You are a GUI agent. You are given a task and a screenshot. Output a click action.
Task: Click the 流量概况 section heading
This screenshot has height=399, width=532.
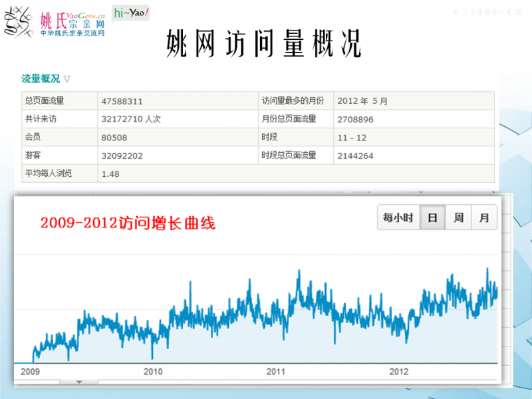tap(41, 78)
